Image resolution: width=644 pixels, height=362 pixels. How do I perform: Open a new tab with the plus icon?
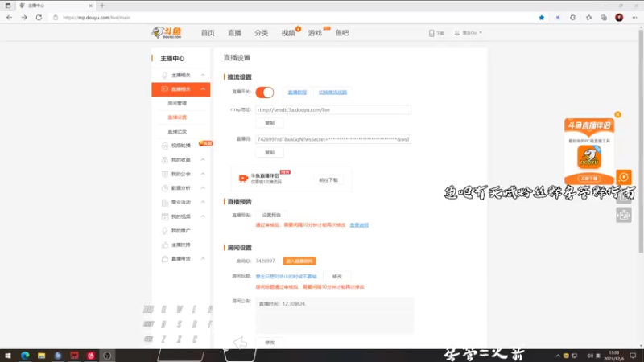click(102, 6)
